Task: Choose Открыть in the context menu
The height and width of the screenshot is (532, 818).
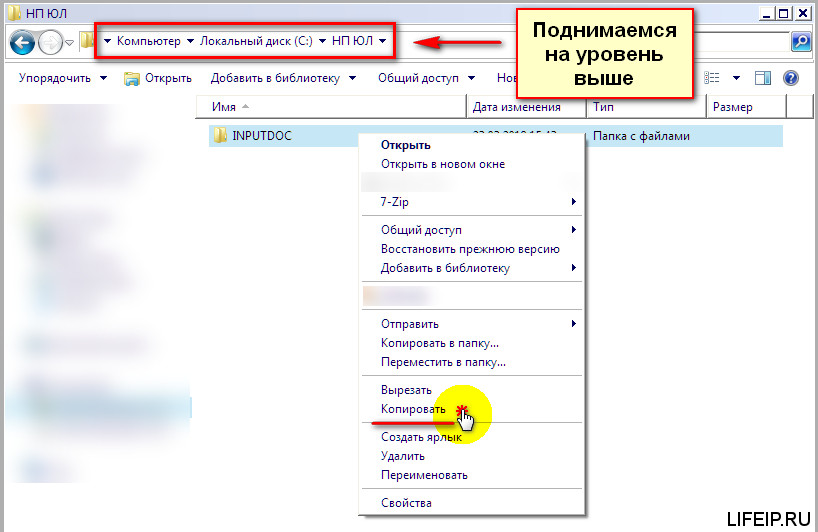Action: [471, 145]
